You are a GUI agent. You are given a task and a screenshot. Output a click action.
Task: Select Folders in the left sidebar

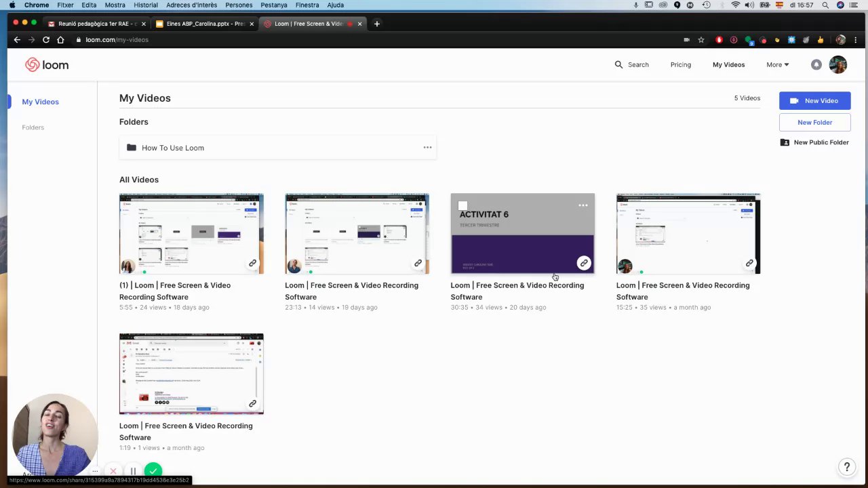coord(33,127)
